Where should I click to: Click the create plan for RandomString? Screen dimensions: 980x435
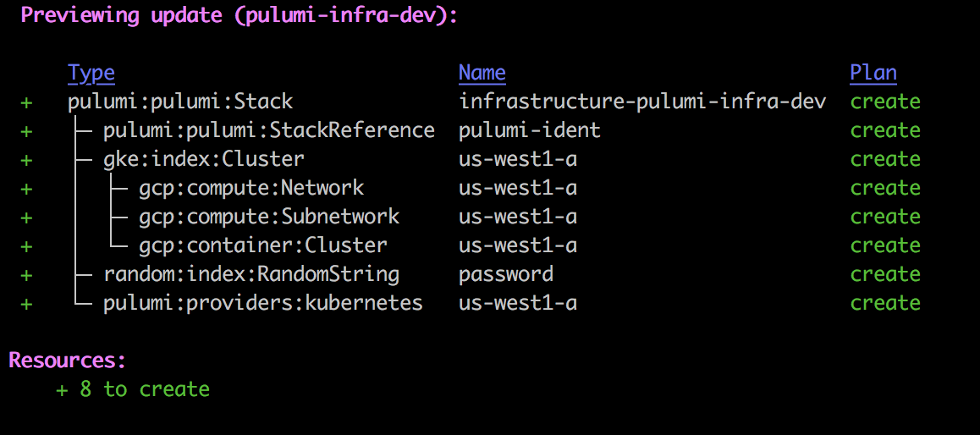coord(885,274)
